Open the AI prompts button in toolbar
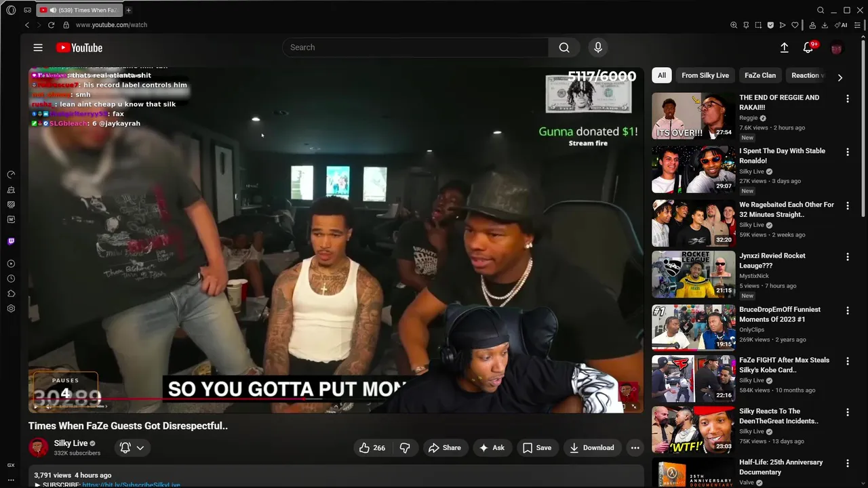This screenshot has height=488, width=868. (x=841, y=25)
